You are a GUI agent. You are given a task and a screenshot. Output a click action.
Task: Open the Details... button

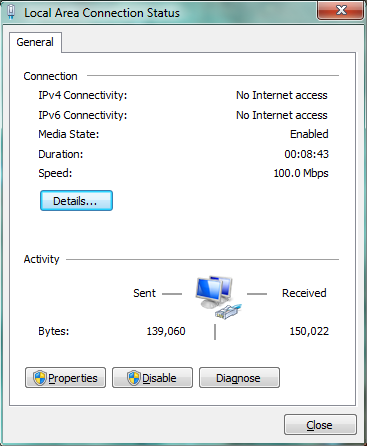coord(76,201)
